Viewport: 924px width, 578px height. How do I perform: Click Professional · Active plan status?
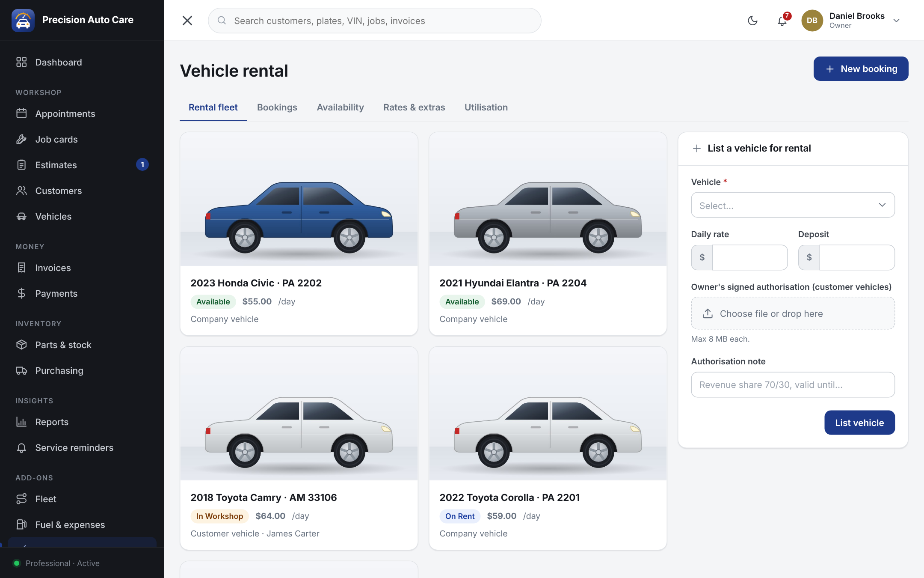click(62, 563)
